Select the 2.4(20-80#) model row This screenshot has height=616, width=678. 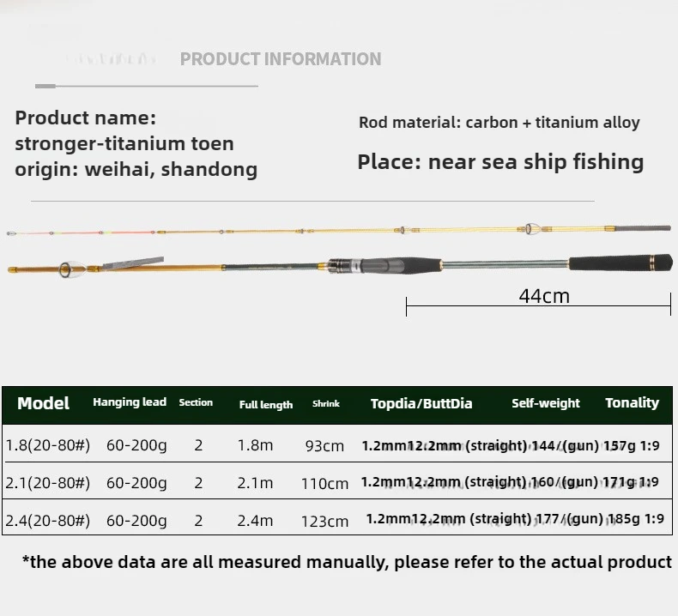click(47, 520)
